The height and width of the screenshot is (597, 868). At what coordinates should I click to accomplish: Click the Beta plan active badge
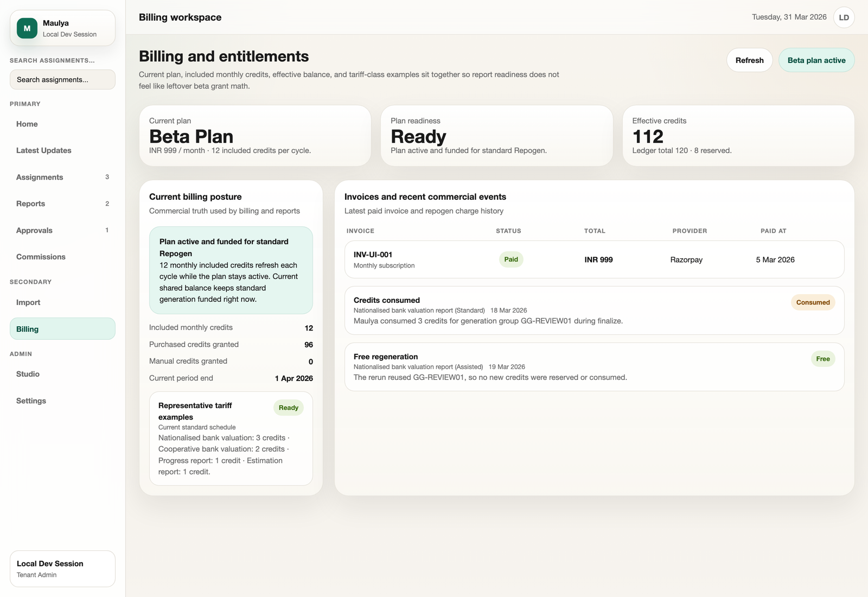click(x=816, y=60)
